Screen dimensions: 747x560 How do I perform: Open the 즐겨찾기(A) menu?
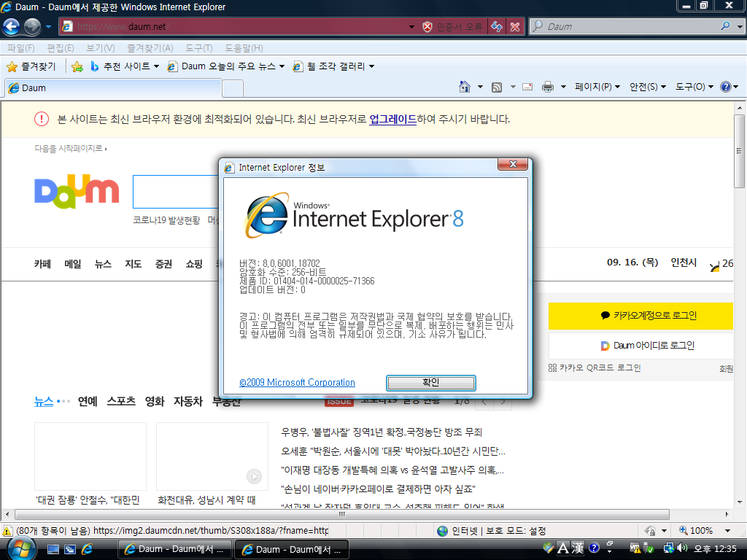[150, 48]
